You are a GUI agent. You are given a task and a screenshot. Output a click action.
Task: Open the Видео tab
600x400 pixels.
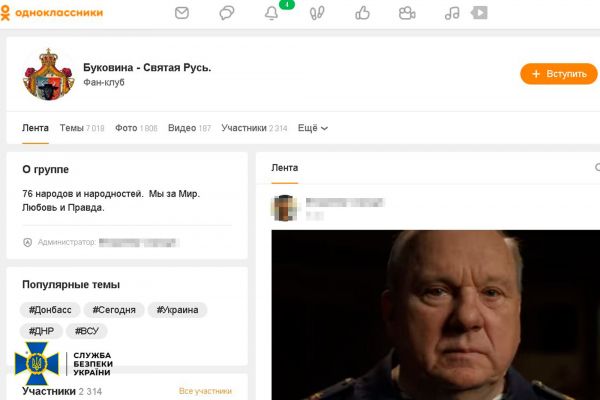pyautogui.click(x=189, y=128)
